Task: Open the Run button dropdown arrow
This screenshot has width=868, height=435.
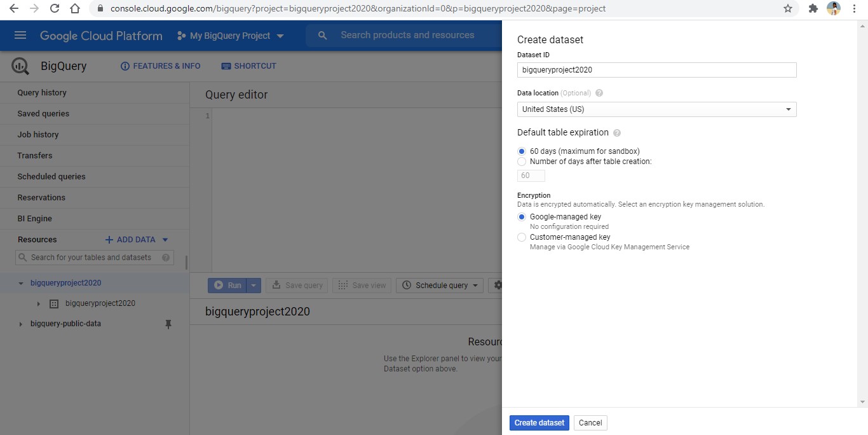Action: (254, 286)
